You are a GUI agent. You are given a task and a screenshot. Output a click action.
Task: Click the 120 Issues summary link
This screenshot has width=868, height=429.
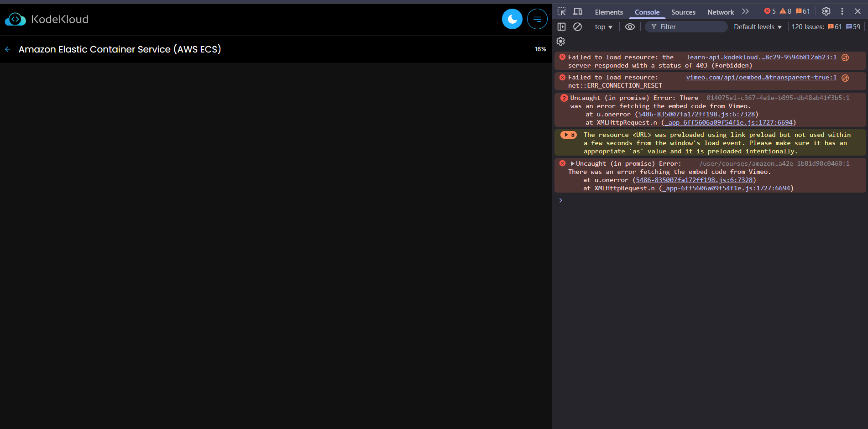coord(808,27)
